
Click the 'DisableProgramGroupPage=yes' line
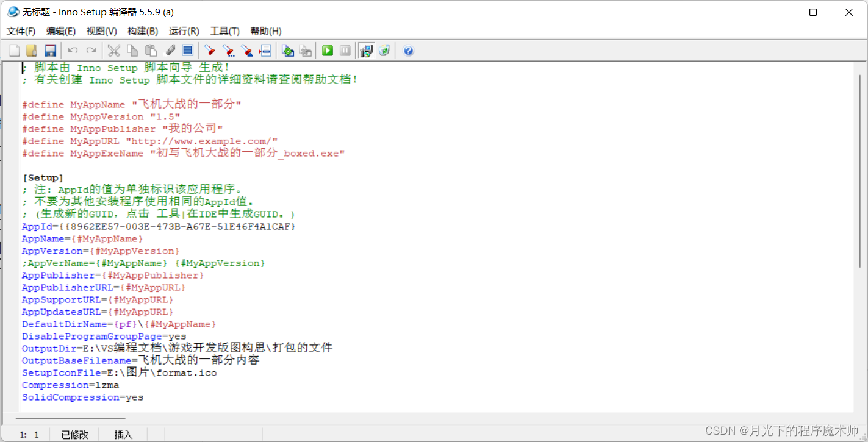click(x=104, y=336)
